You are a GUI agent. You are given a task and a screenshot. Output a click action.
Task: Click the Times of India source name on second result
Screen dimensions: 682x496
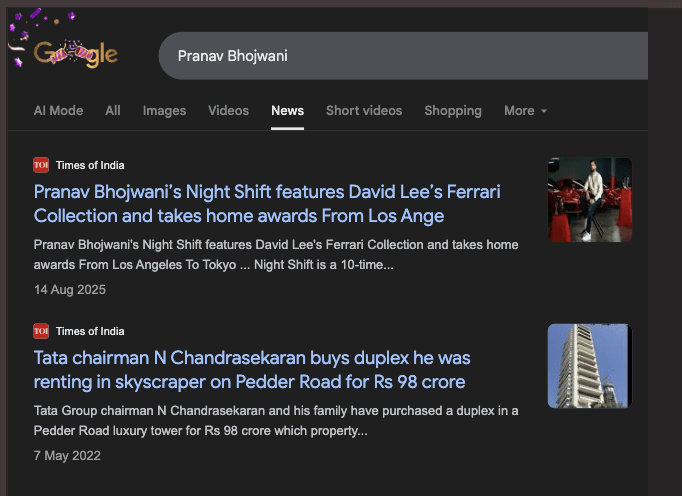coord(90,331)
